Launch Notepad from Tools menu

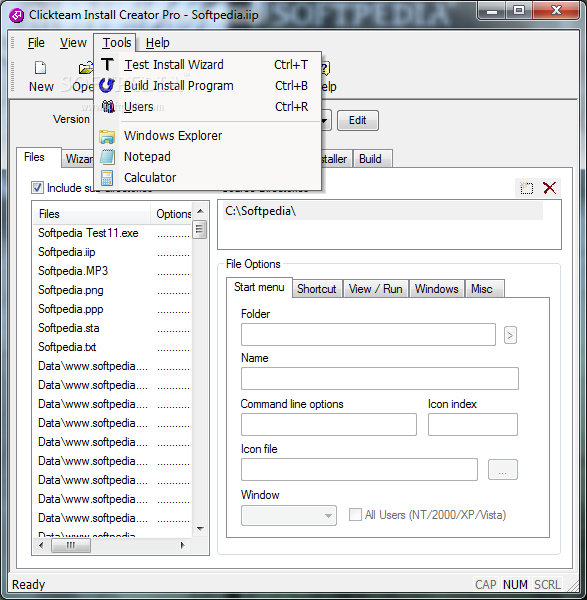point(208,157)
